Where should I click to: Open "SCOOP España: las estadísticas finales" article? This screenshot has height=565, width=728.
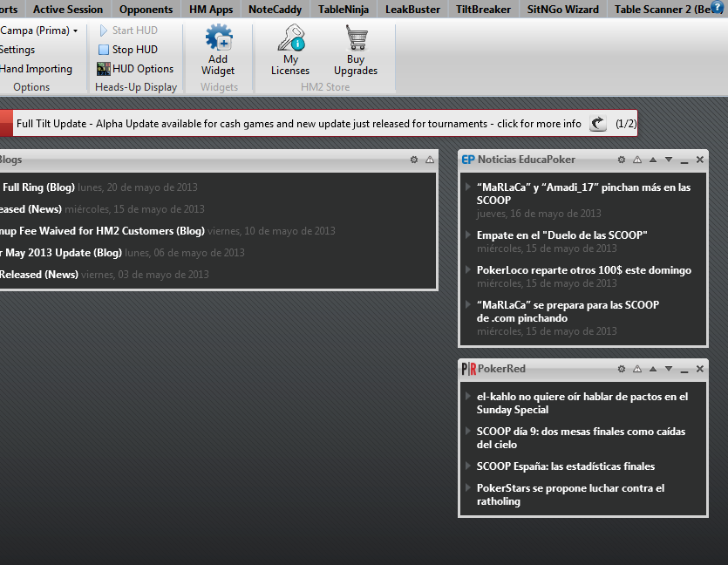(x=565, y=466)
